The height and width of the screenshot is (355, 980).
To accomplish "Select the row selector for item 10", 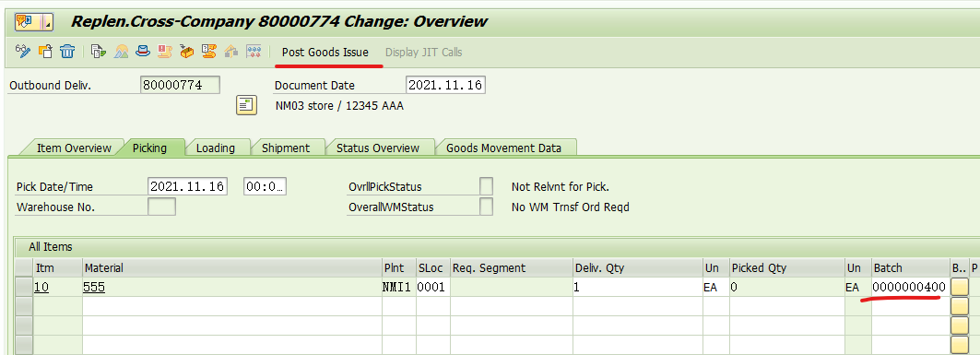I will click(x=24, y=287).
